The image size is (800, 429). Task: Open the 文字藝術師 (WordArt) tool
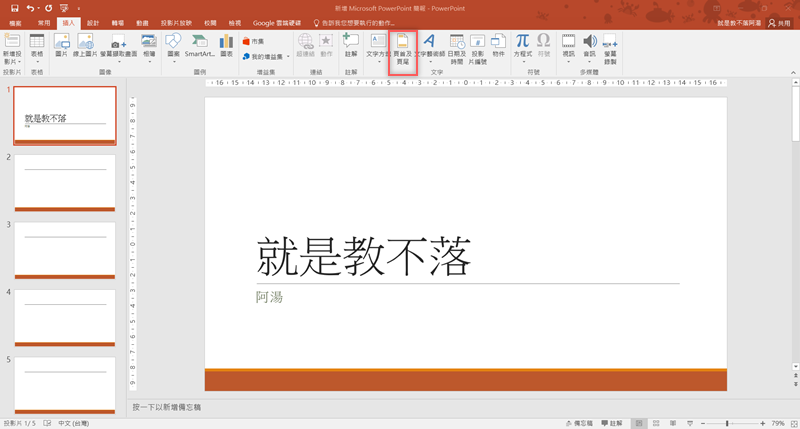429,47
